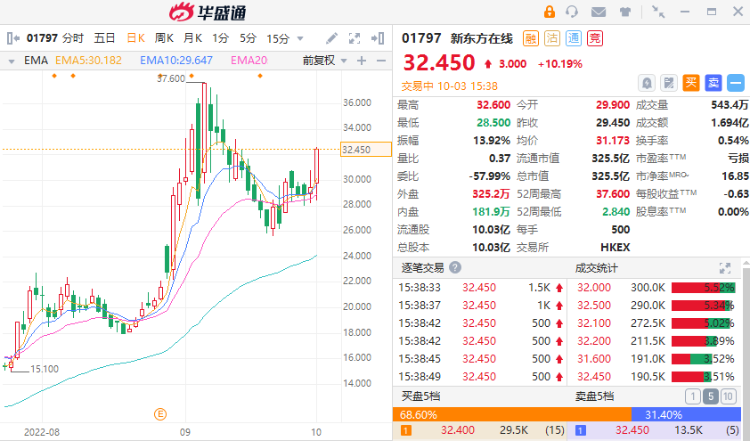Click the 52周最高 value 37.600
This screenshot has width=750, height=441.
coord(613,194)
